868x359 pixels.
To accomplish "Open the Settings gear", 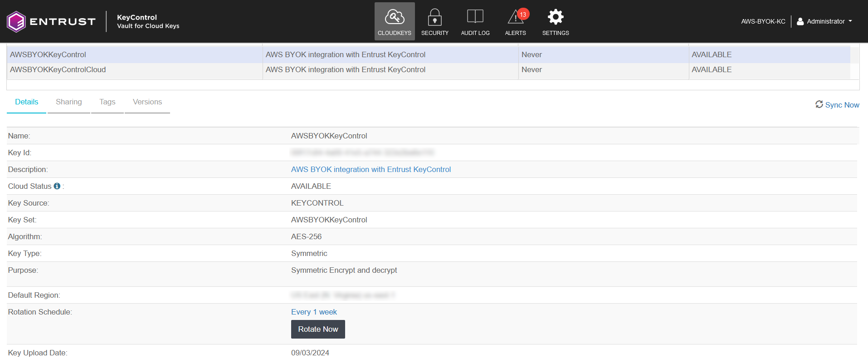I will tap(556, 21).
